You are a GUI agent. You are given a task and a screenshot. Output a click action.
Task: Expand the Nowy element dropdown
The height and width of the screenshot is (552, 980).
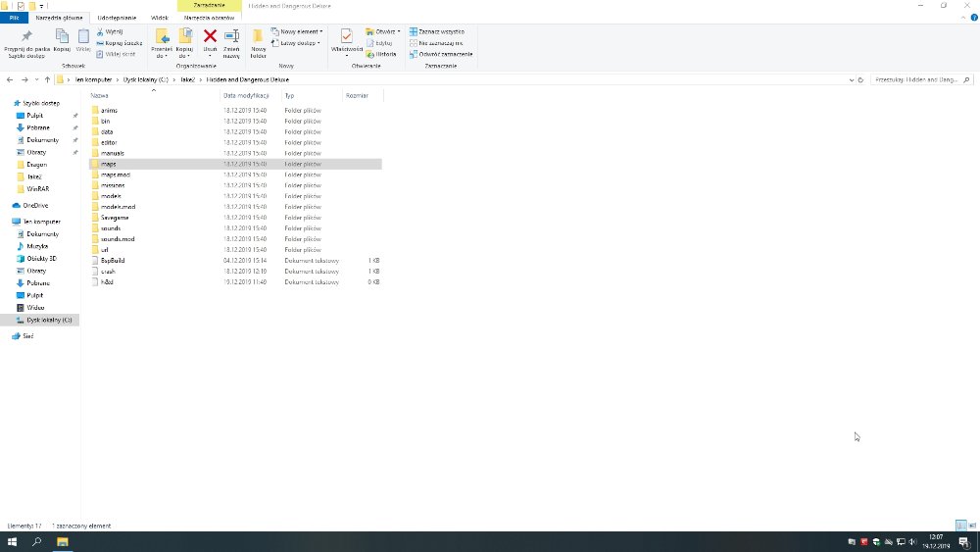(298, 31)
